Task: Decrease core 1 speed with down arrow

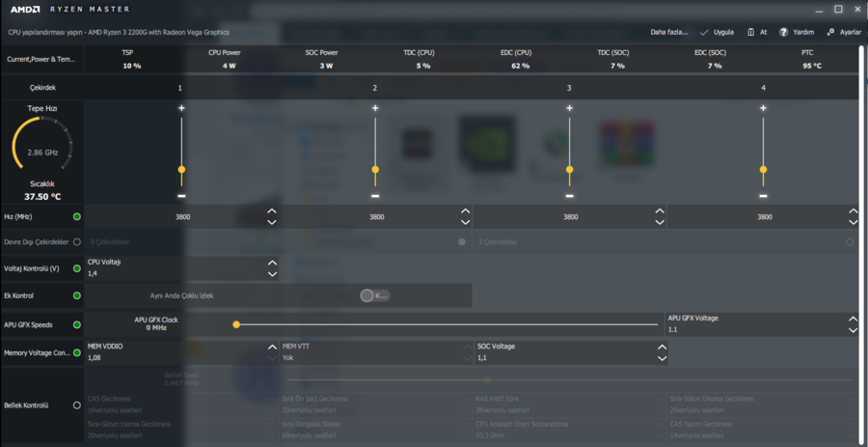Action: click(272, 222)
